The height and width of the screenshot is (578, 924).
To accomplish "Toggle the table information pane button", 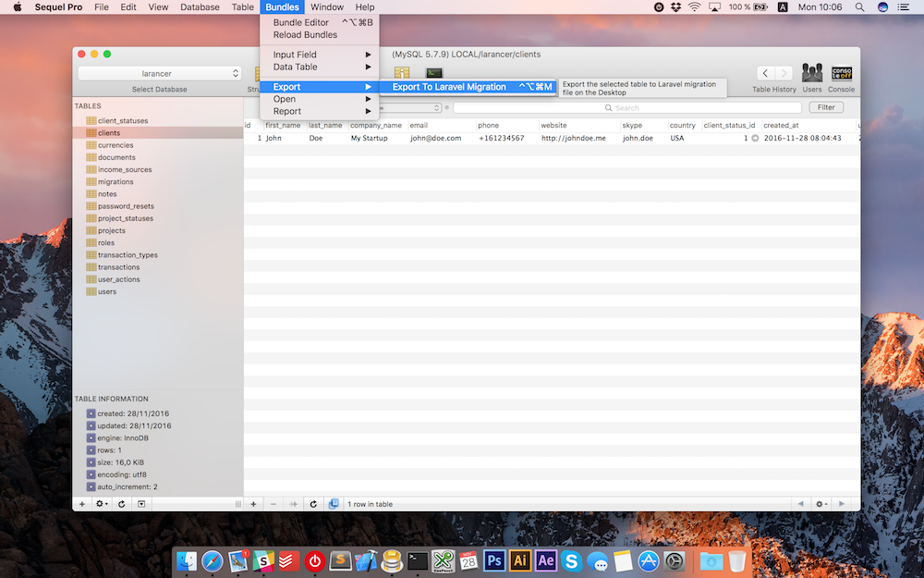I will click(x=140, y=504).
